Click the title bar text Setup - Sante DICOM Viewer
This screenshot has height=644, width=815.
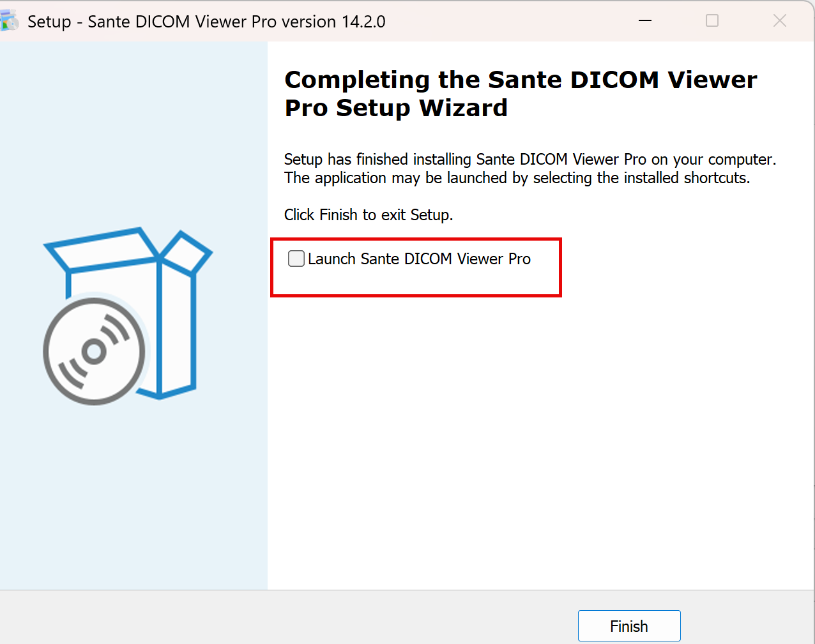tap(206, 21)
